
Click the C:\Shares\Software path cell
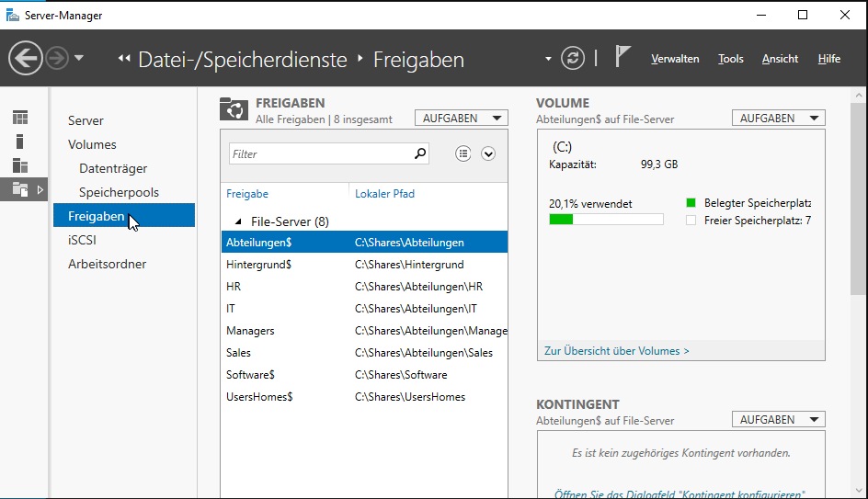[401, 375]
